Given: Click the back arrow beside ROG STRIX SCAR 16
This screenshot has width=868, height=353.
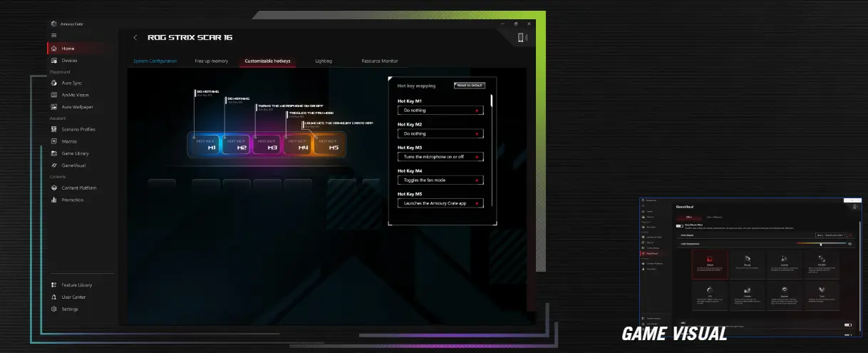Looking at the screenshot, I should (x=135, y=37).
